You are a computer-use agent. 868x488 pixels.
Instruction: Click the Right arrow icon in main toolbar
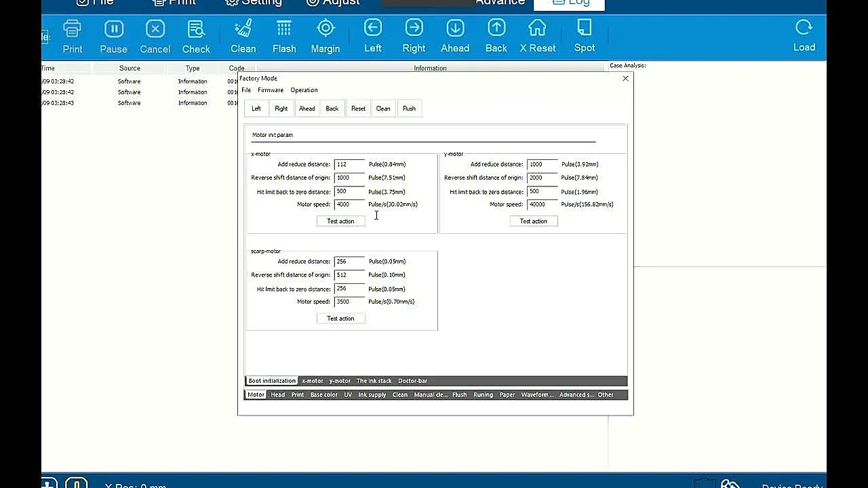click(414, 28)
